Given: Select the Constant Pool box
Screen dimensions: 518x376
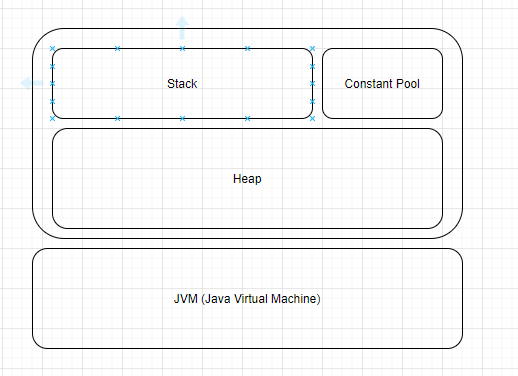Looking at the screenshot, I should pyautogui.click(x=382, y=83).
